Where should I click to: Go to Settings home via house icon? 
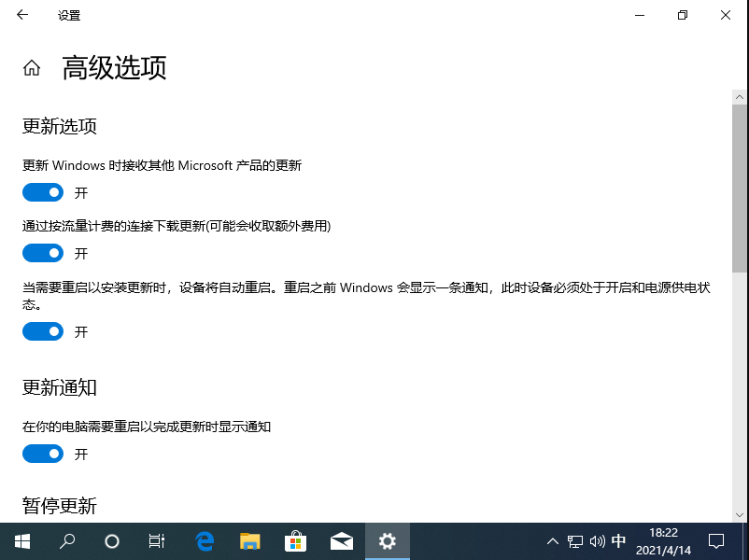click(32, 68)
